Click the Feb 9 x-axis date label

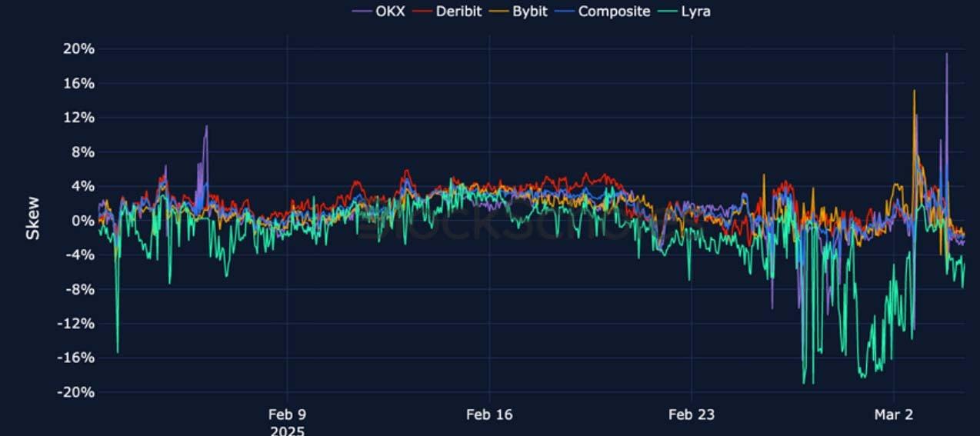(287, 414)
